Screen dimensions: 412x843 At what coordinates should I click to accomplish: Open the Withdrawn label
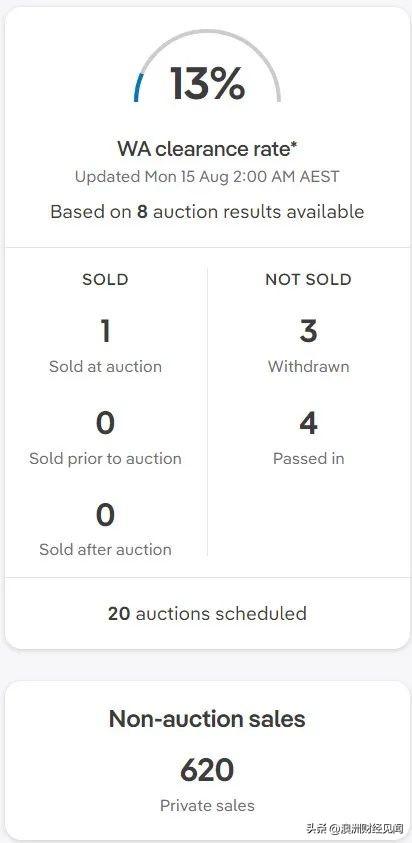[308, 367]
